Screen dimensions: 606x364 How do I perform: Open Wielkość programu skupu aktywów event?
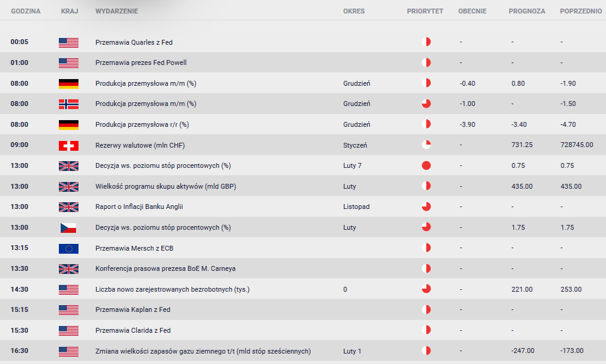tap(166, 186)
